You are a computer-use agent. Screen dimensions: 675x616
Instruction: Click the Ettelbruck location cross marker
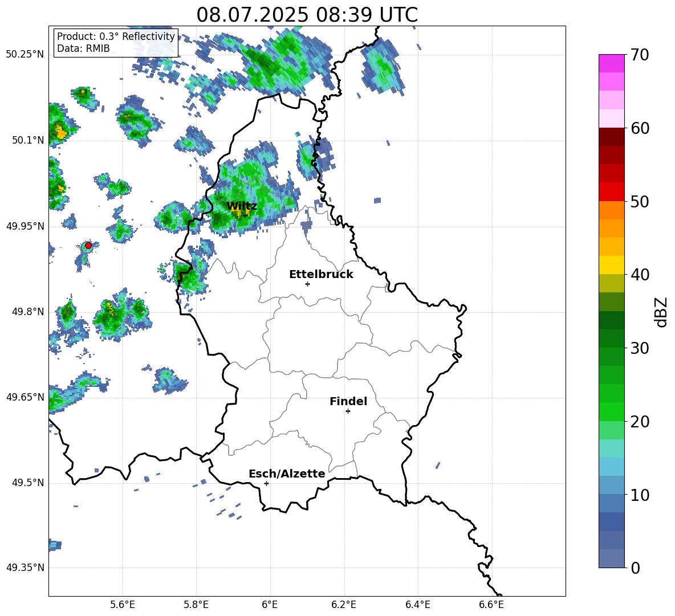tap(307, 284)
